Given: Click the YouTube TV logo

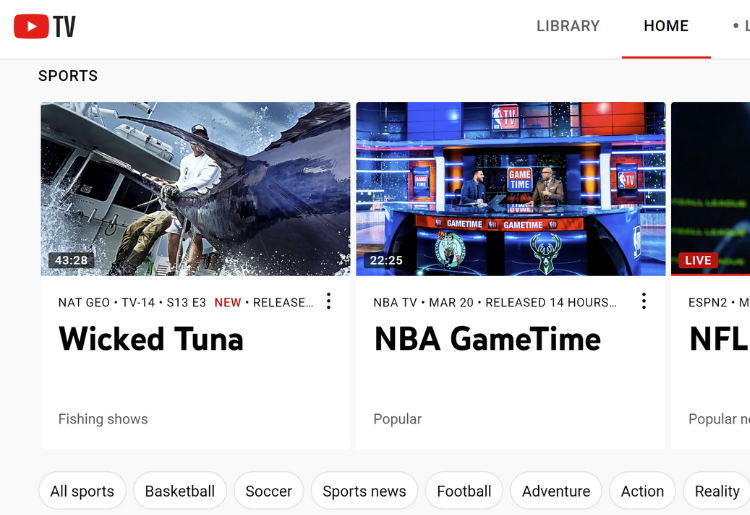Looking at the screenshot, I should 44,26.
